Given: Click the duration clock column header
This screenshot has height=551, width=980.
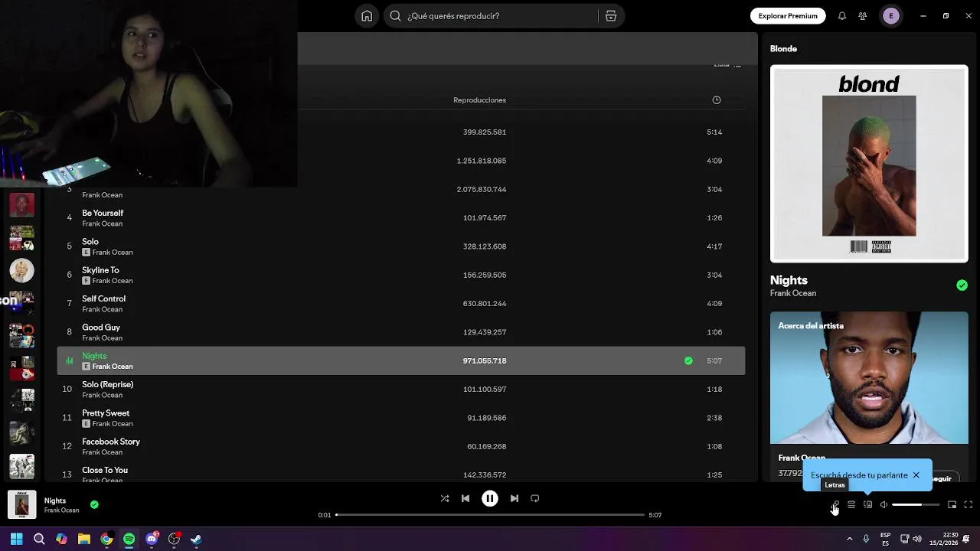Looking at the screenshot, I should [x=717, y=100].
